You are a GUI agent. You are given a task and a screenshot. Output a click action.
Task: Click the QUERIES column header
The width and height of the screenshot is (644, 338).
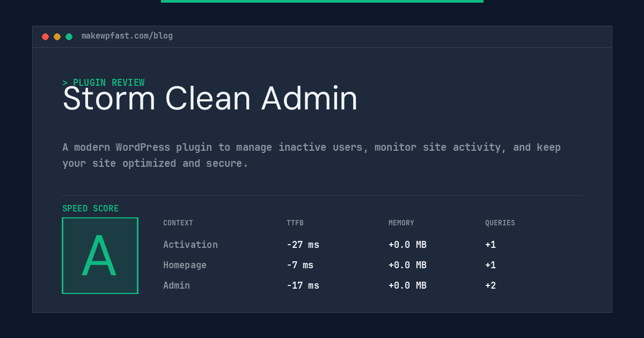(x=500, y=223)
